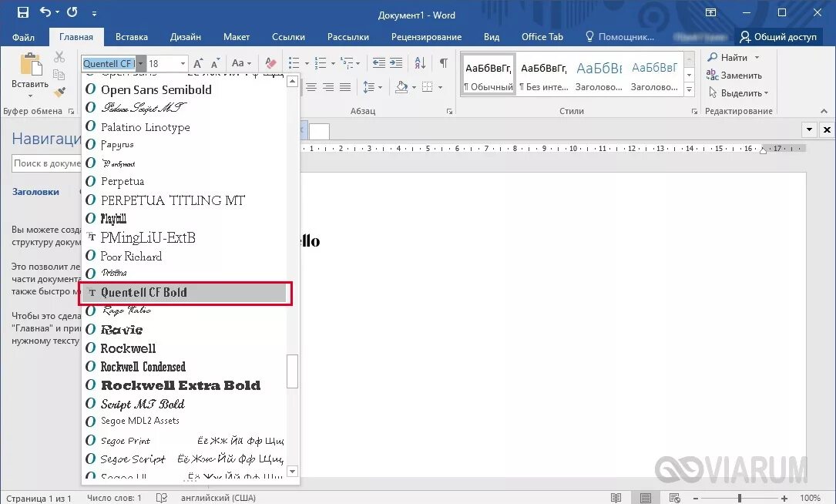Expand the Paste options arrow

click(x=30, y=96)
